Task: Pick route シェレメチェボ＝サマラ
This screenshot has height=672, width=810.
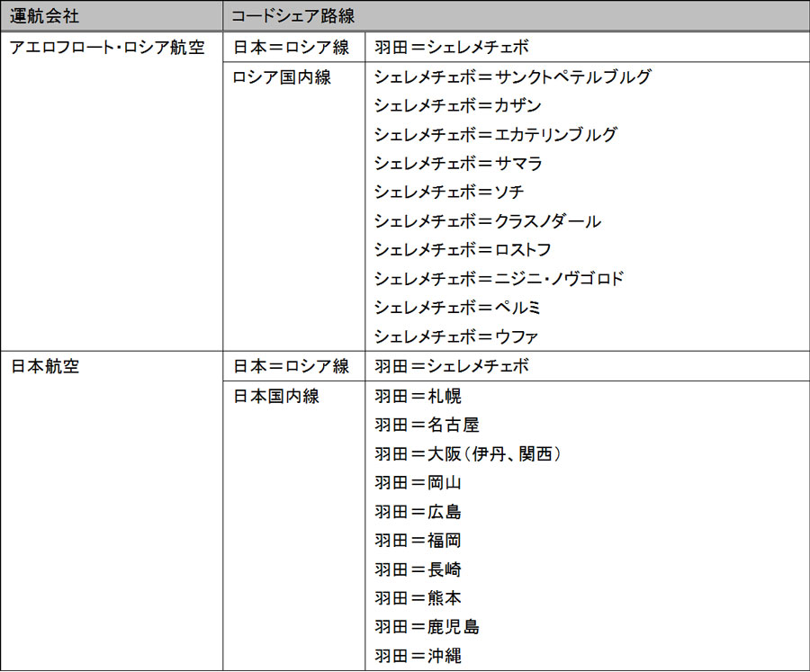Action: [458, 164]
